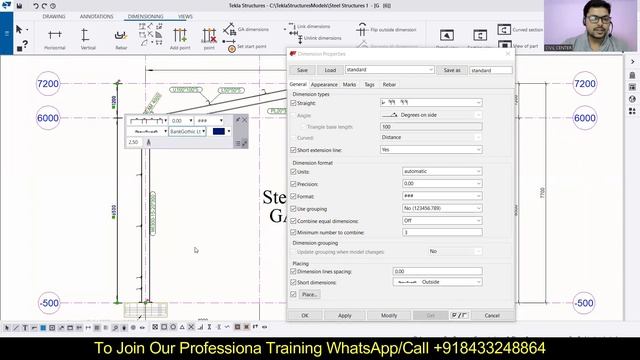This screenshot has height=360, width=640.
Task: Click the all on/off toggle button beside Get
Action: [459, 315]
